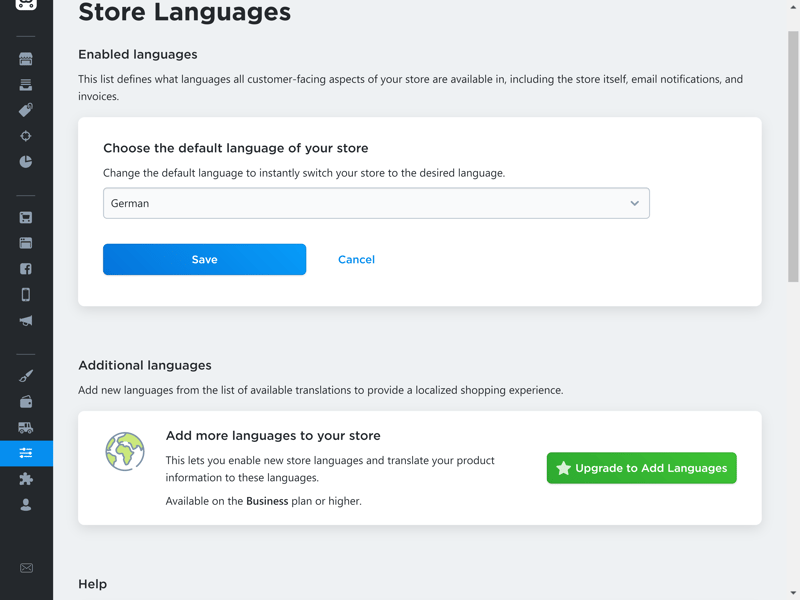Select the active settings sliders sidebar item
Image resolution: width=800 pixels, height=600 pixels.
click(x=26, y=453)
